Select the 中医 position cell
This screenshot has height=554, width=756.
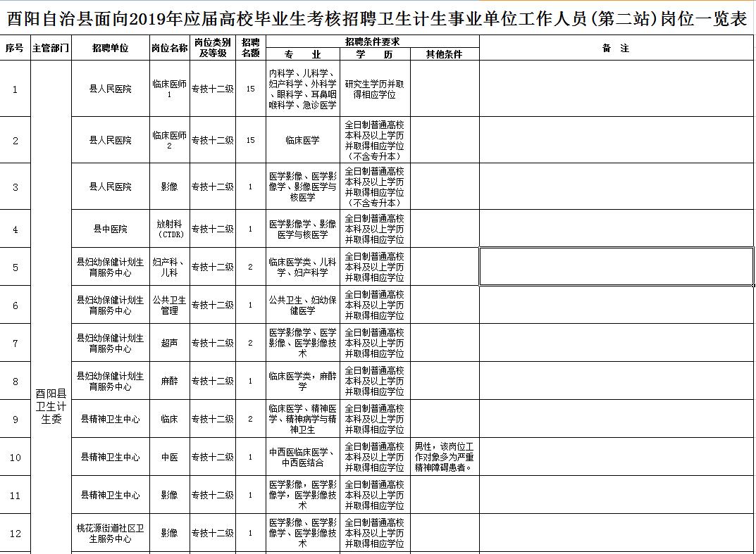coord(169,457)
